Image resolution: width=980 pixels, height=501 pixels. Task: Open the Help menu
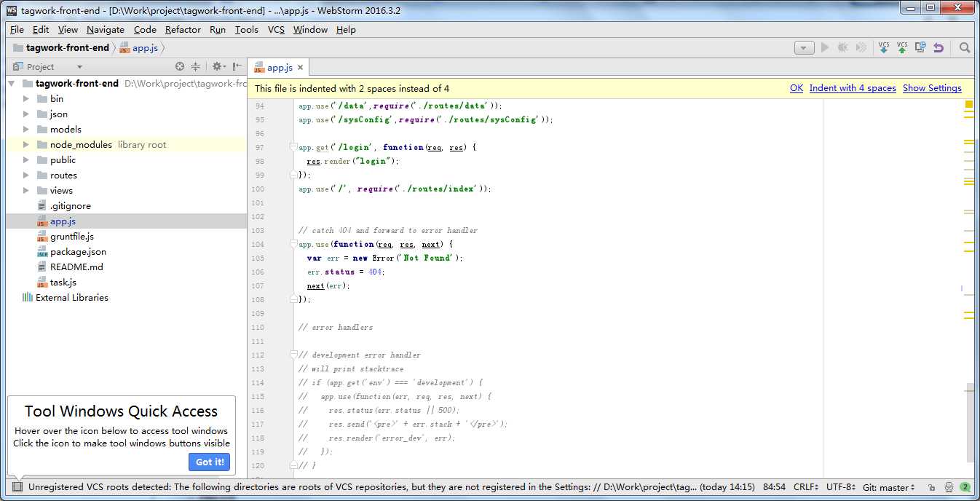[346, 29]
